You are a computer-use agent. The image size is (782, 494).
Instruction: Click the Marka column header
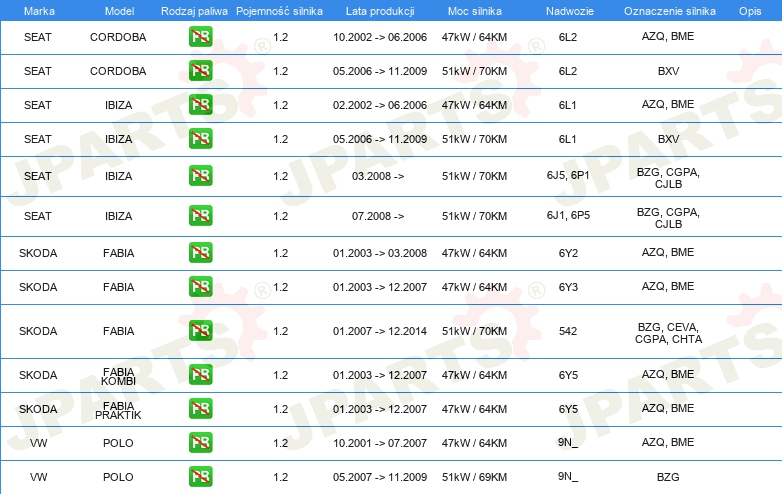38,9
